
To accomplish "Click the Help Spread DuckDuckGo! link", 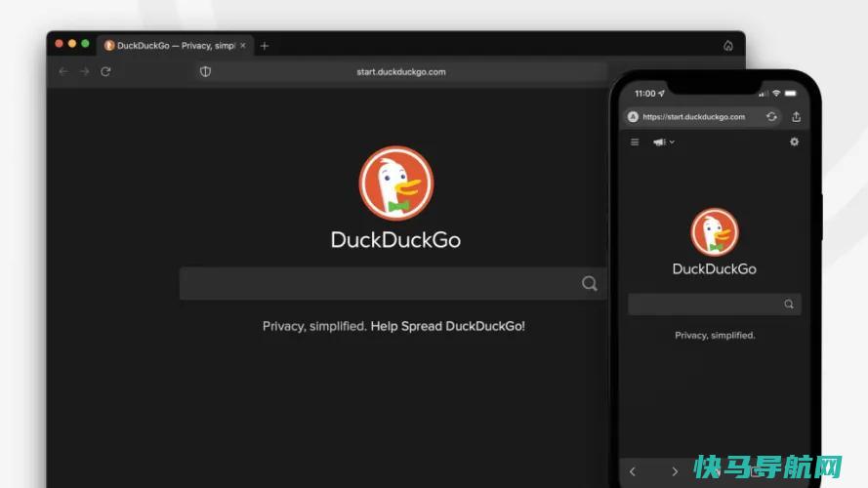I will (x=448, y=326).
